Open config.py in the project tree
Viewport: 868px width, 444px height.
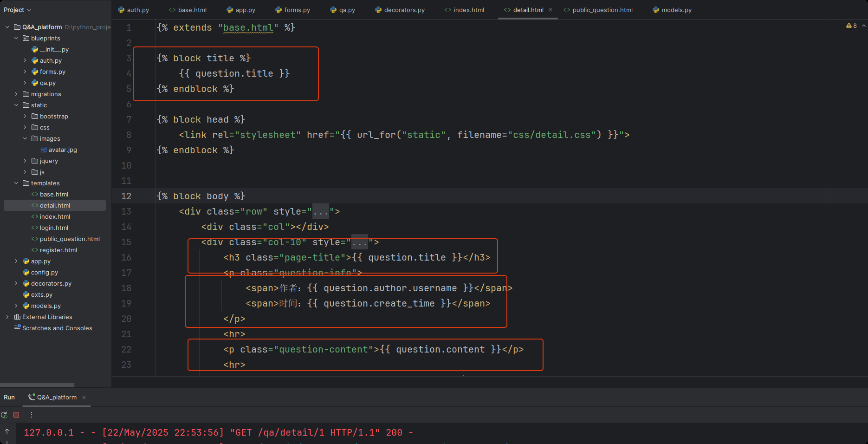coord(44,272)
